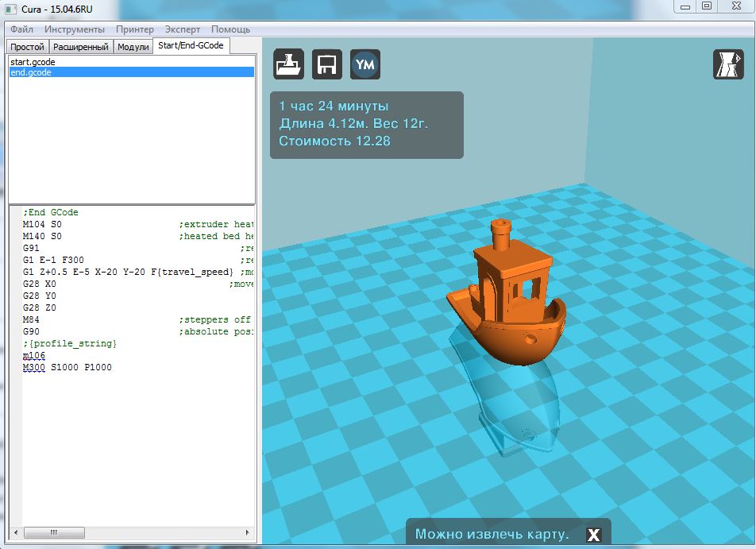Open the Помощь menu
The height and width of the screenshot is (549, 756).
(230, 29)
